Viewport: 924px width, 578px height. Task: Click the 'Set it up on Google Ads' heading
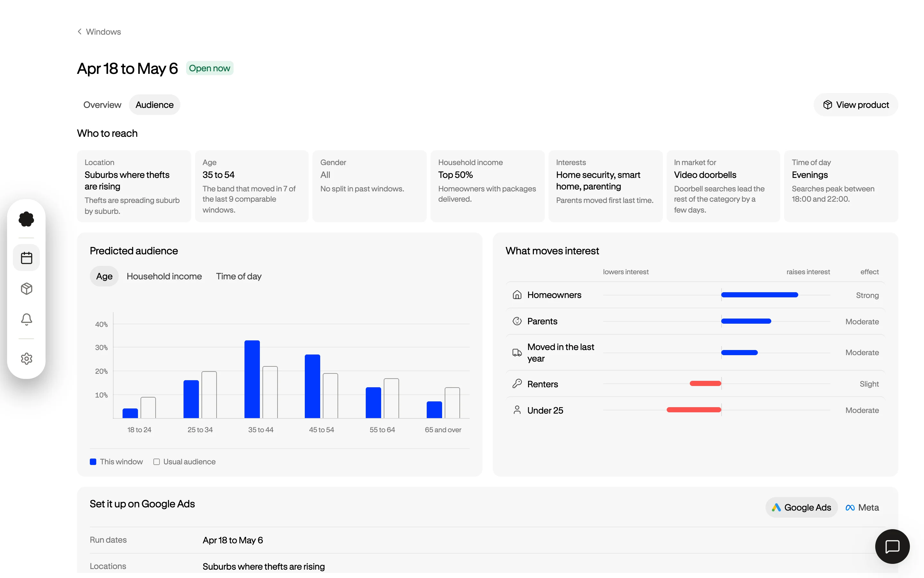[142, 504]
